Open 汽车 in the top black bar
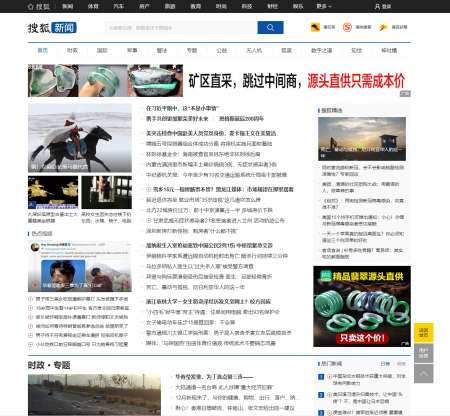Screen dimensions: 450x416 119,6
